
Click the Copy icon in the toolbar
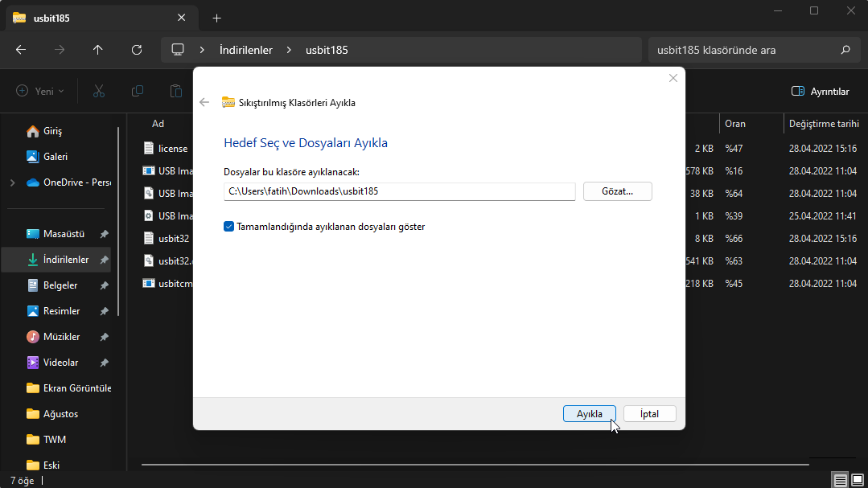(137, 91)
